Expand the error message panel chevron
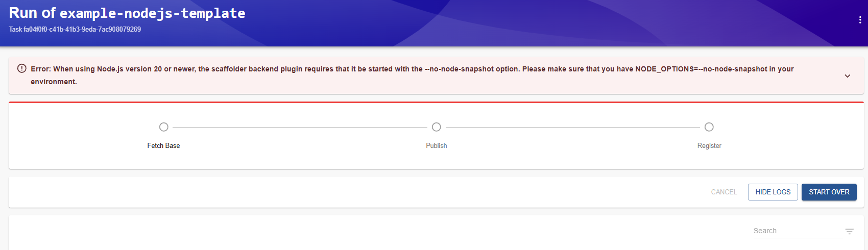The height and width of the screenshot is (250, 868). (x=847, y=76)
